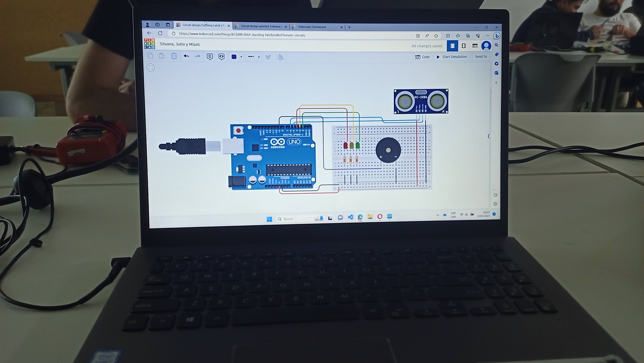Click the Paste tool in Tinkercad toolbar
Screen dimensions: 644x363
pos(162,56)
